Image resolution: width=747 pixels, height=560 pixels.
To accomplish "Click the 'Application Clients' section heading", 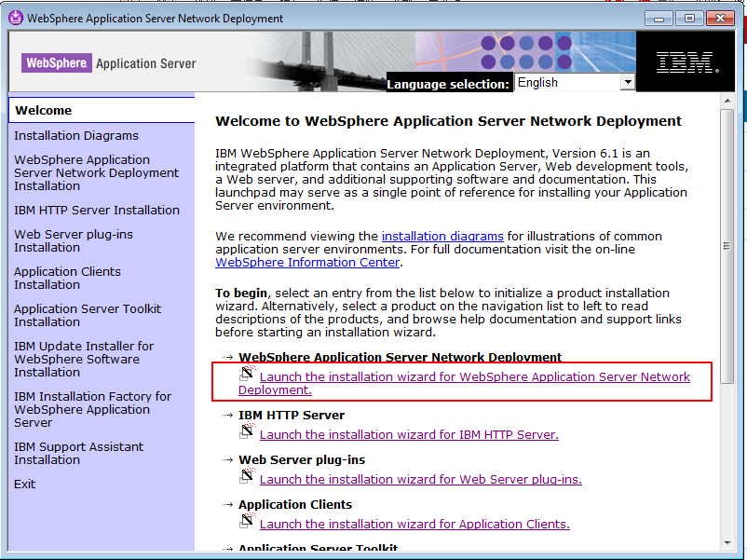I will pos(295,505).
